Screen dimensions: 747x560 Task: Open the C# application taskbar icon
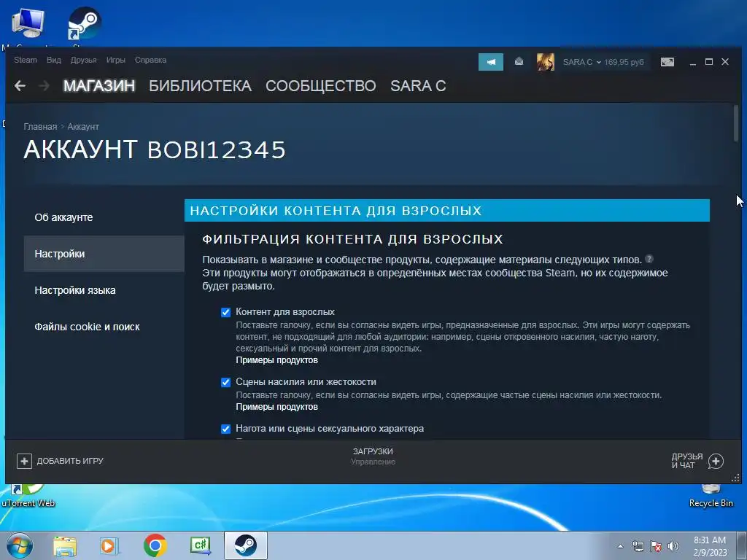[200, 545]
